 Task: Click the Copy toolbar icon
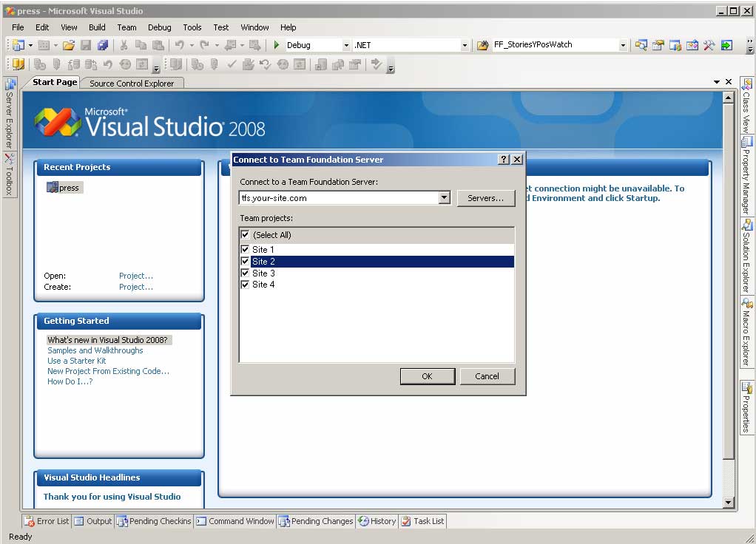[141, 45]
